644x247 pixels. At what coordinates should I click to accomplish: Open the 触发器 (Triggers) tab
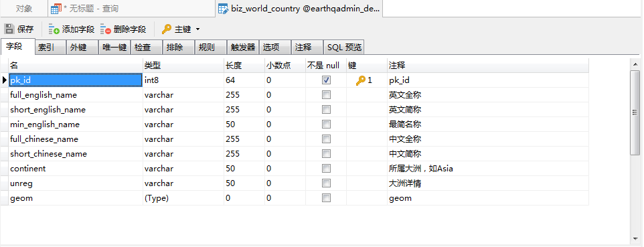pyautogui.click(x=243, y=48)
